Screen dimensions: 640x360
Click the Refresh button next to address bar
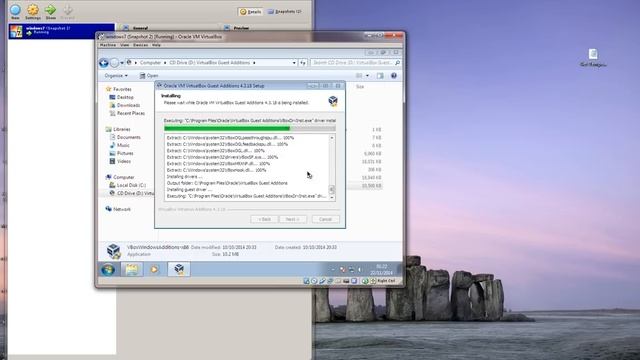302,63
